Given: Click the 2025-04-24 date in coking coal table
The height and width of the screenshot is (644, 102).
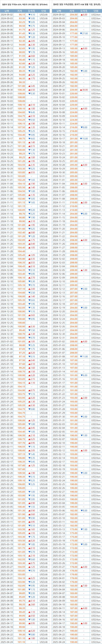Looking at the screenshot, I should coord(59,642).
